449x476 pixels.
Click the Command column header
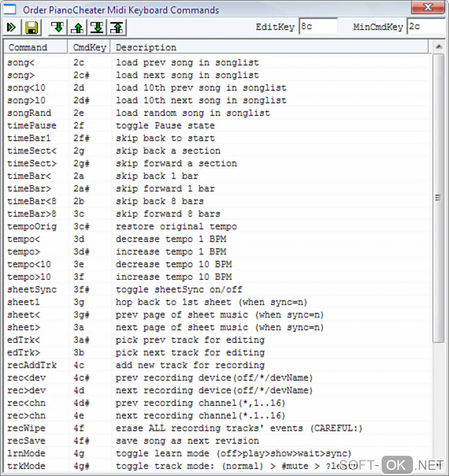tap(36, 48)
